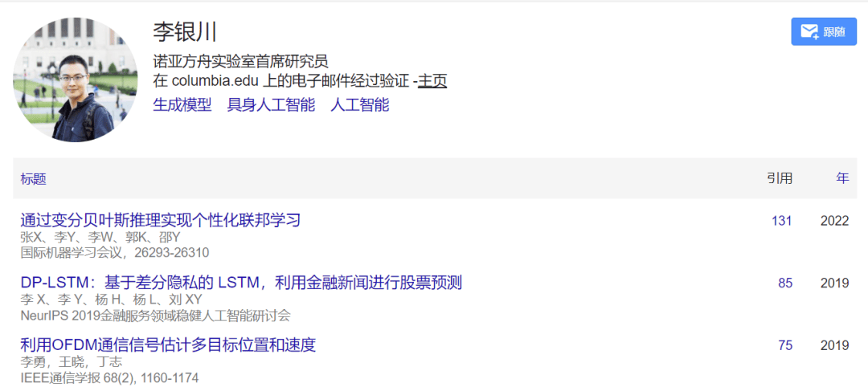868x387 pixels.
Task: Click the venue text NeurIPS 2019金融服务领域稳健人工智能研讨会
Action: click(156, 316)
